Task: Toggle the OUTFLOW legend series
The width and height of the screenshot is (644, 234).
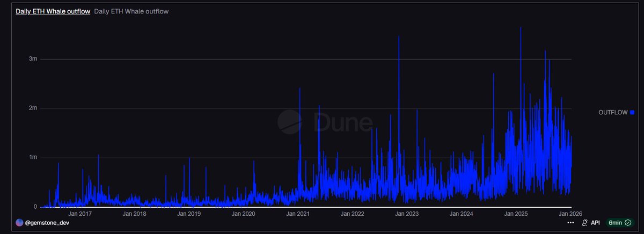Action: tap(616, 112)
